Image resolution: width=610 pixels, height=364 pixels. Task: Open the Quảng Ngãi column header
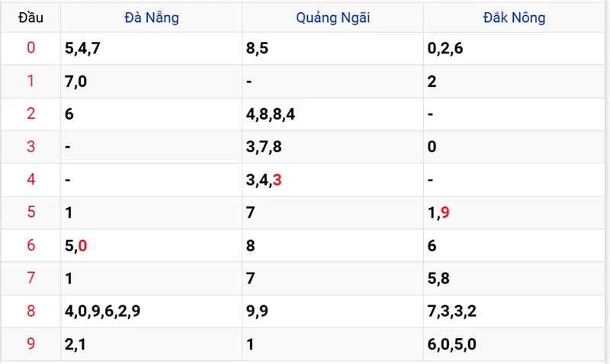[333, 17]
